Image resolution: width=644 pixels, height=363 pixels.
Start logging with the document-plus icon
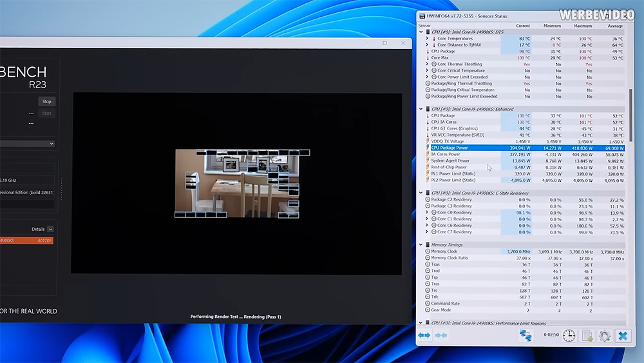point(587,335)
